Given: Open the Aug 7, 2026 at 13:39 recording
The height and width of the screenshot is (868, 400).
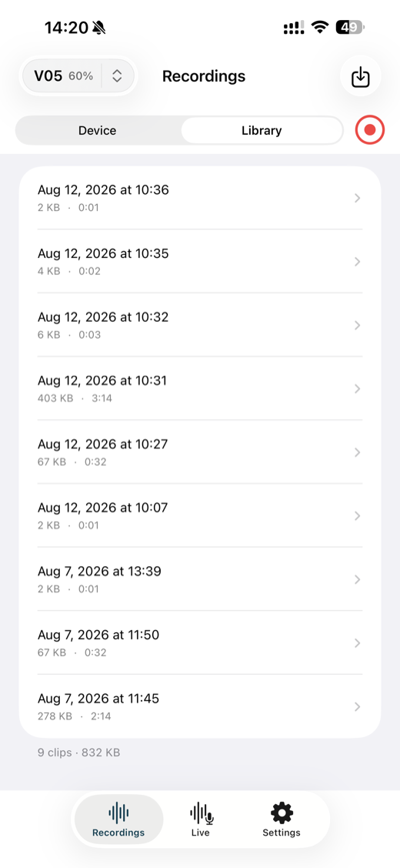Looking at the screenshot, I should point(200,579).
